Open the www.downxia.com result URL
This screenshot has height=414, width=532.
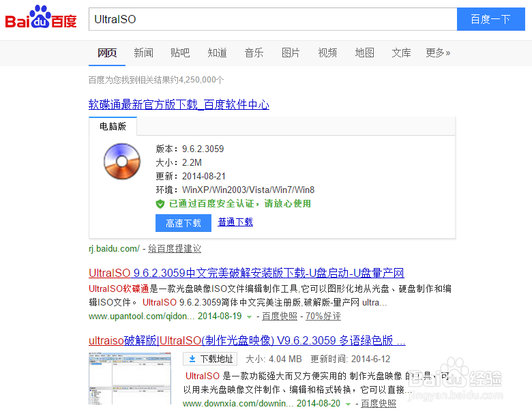click(238, 404)
